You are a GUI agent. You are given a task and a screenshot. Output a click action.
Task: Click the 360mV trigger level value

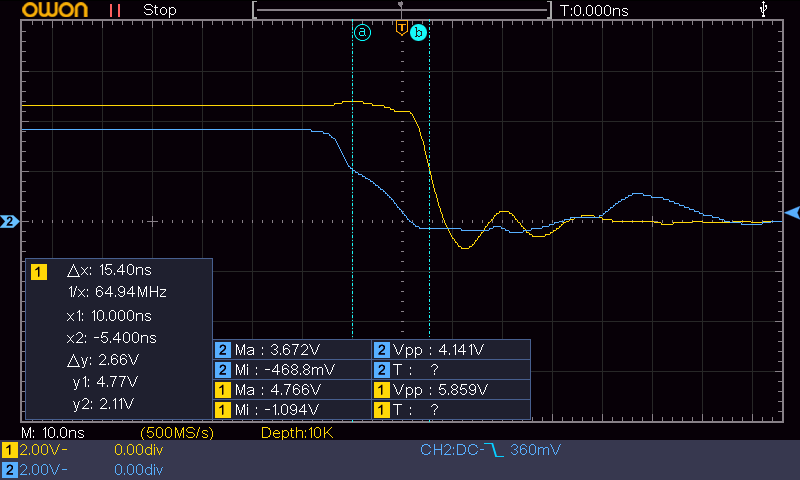coord(536,451)
